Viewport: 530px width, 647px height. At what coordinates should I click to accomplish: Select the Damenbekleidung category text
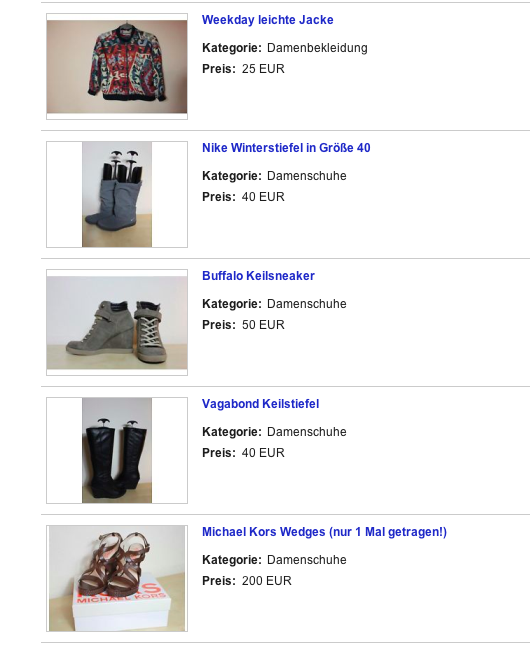pyautogui.click(x=317, y=48)
